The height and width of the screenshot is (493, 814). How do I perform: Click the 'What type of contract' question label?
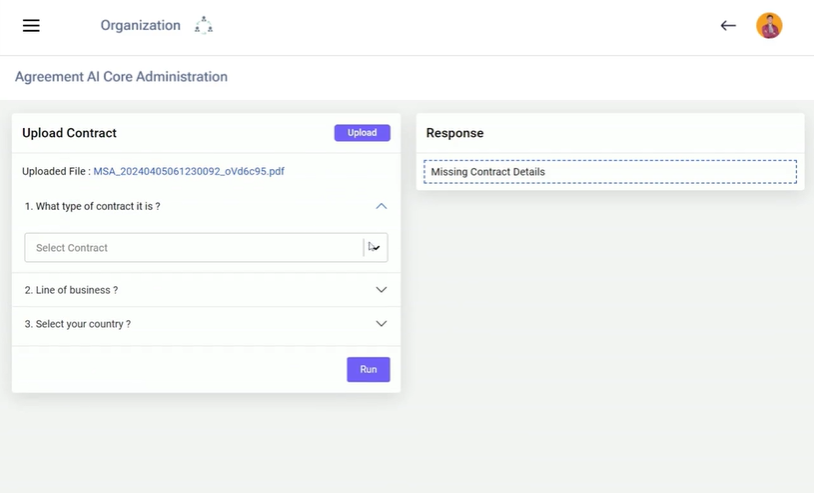click(92, 206)
